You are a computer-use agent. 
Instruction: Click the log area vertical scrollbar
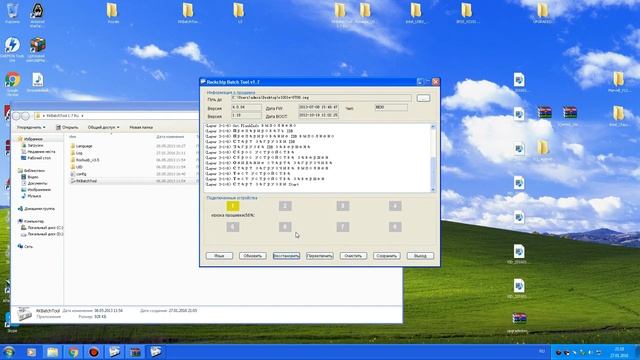click(x=433, y=158)
